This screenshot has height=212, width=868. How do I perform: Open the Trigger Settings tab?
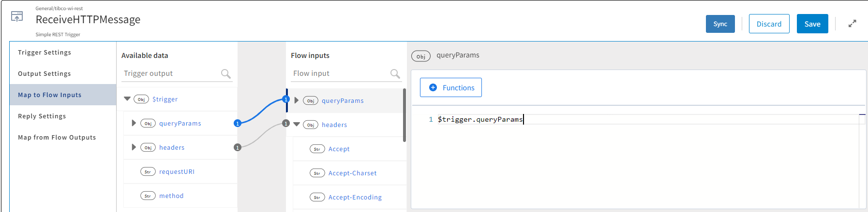pyautogui.click(x=45, y=52)
